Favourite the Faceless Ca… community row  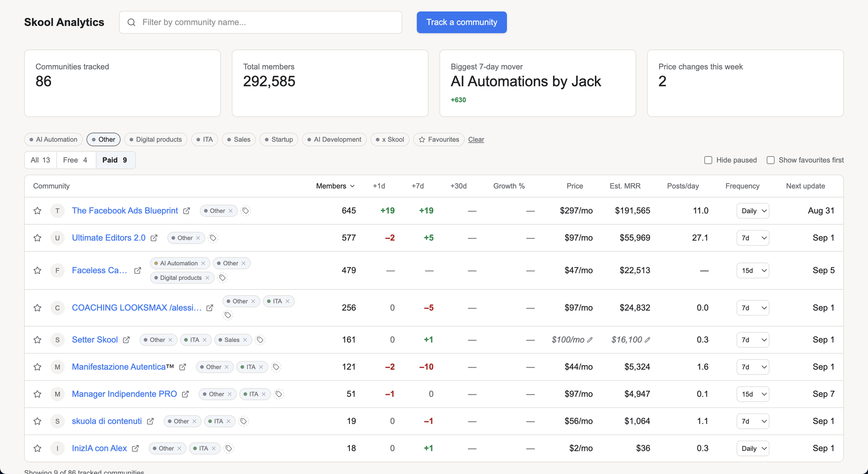[38, 270]
